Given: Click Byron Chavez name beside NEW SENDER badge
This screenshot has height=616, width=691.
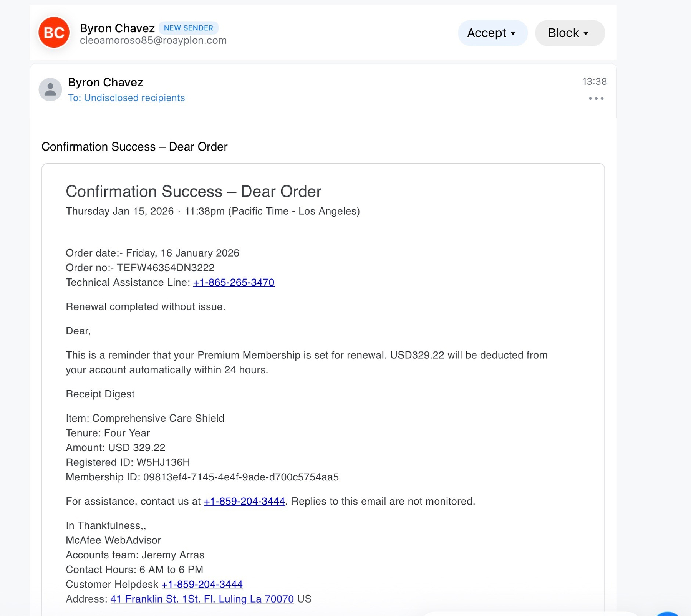Looking at the screenshot, I should click(117, 28).
